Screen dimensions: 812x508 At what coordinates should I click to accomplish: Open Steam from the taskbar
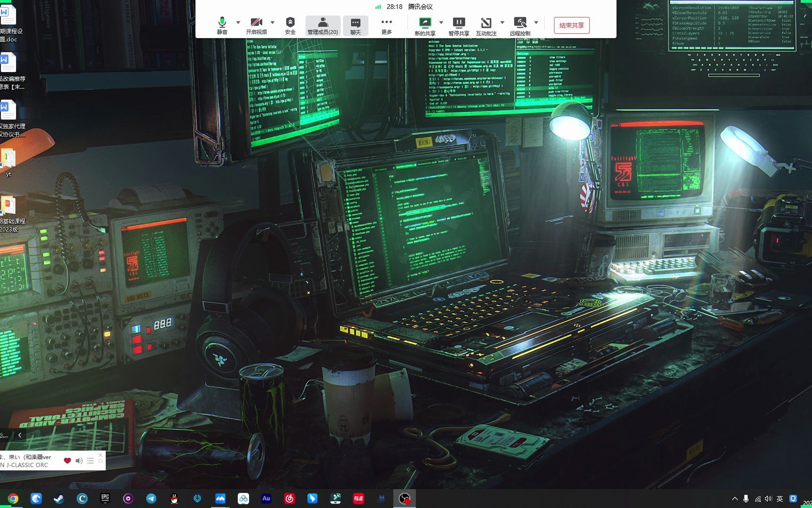(59, 499)
